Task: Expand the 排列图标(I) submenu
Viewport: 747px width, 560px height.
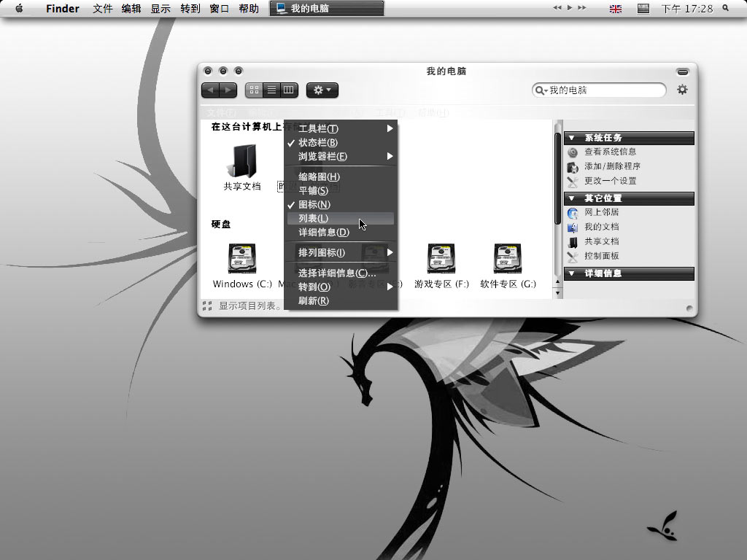Action: pyautogui.click(x=341, y=252)
